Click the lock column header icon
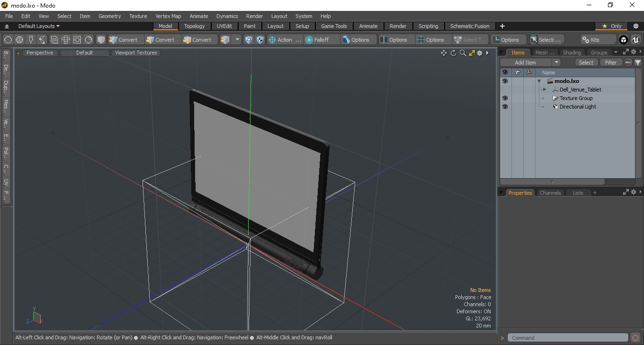The image size is (644, 345). point(517,73)
